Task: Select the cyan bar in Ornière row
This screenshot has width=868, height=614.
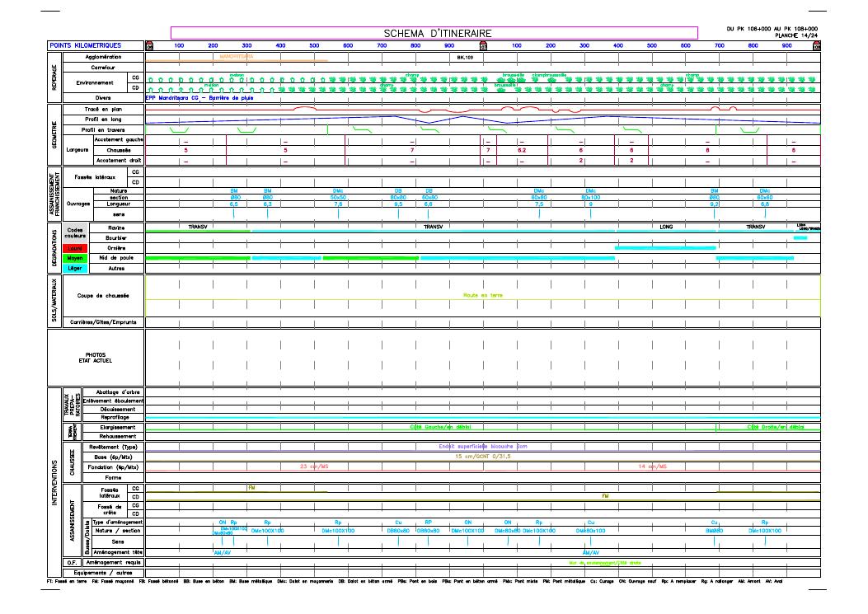Action: [665, 247]
